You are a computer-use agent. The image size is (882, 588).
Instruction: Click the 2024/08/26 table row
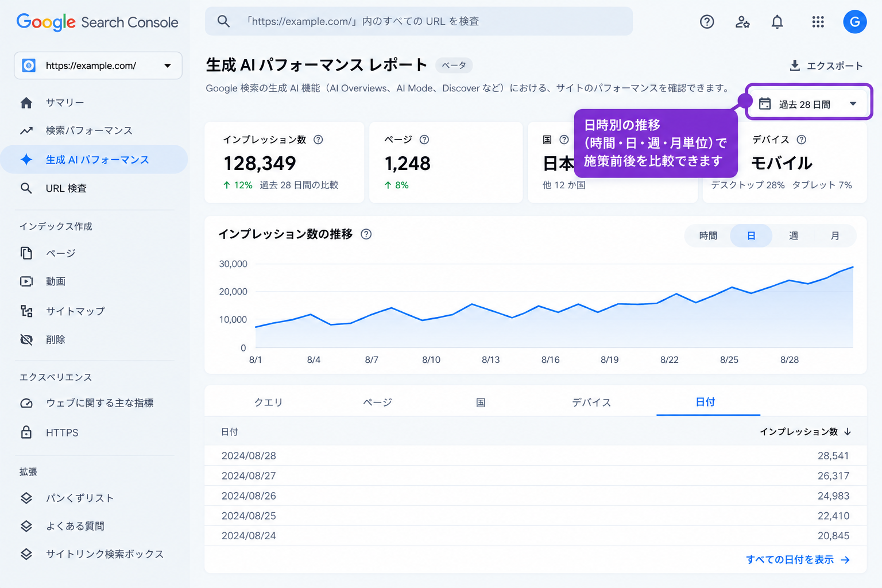tap(535, 496)
